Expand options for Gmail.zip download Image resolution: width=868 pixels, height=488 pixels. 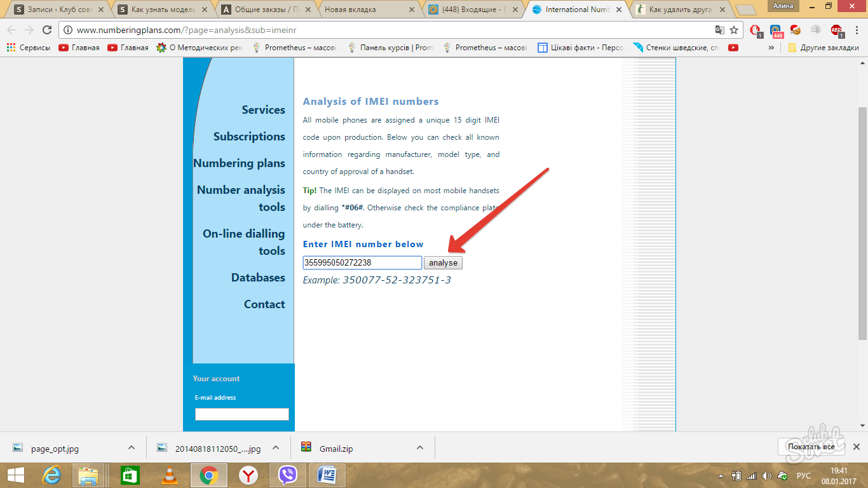coord(420,448)
